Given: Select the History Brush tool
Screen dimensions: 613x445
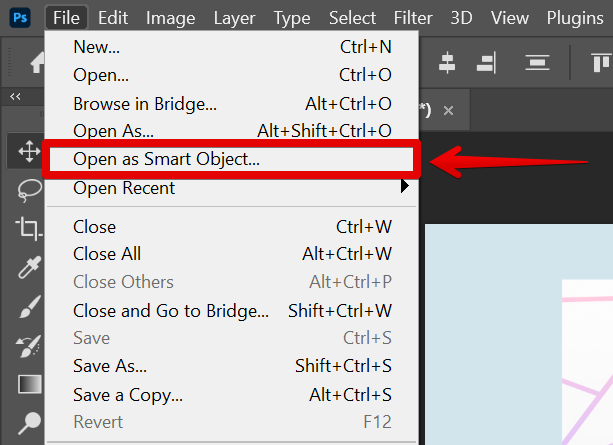Looking at the screenshot, I should (x=28, y=346).
